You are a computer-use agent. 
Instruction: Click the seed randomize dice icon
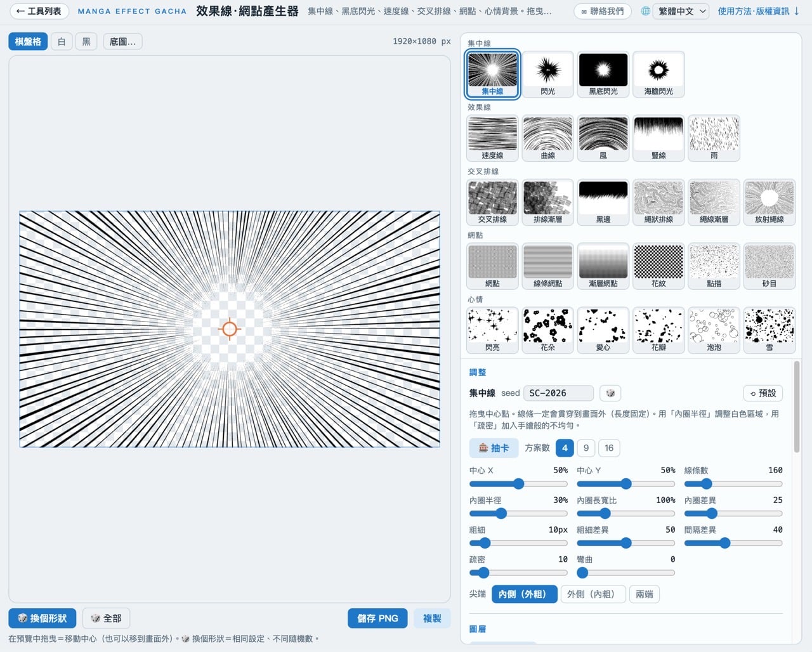click(610, 393)
